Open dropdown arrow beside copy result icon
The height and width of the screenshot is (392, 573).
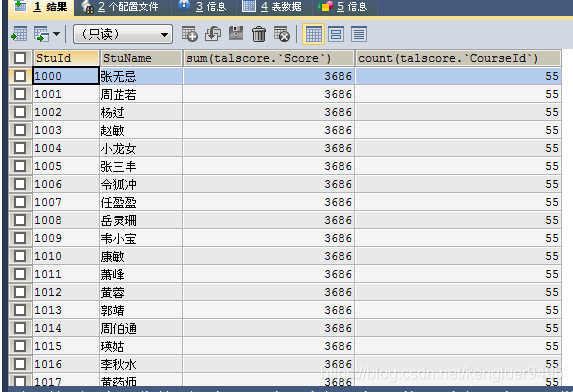[56, 34]
